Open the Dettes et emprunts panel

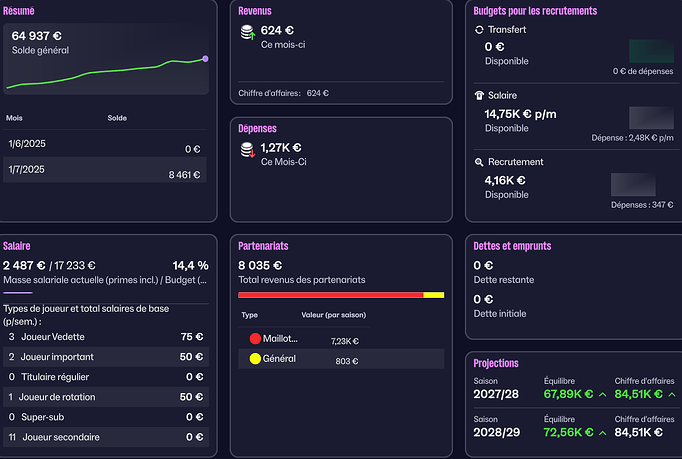click(x=512, y=245)
